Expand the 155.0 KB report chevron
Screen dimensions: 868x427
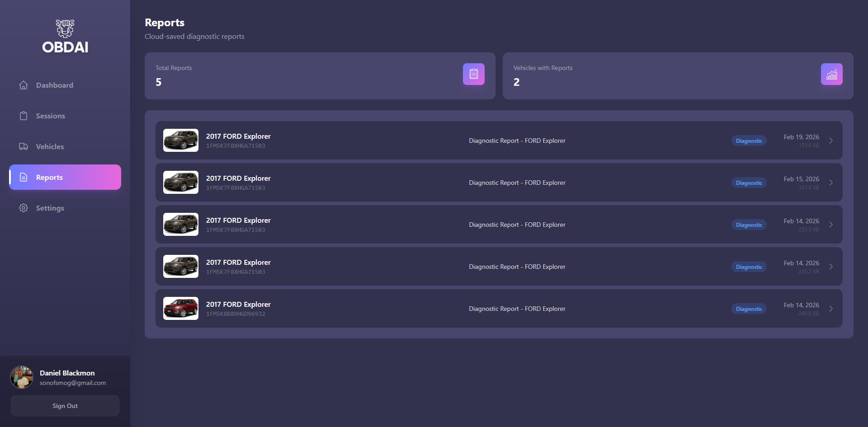click(831, 141)
